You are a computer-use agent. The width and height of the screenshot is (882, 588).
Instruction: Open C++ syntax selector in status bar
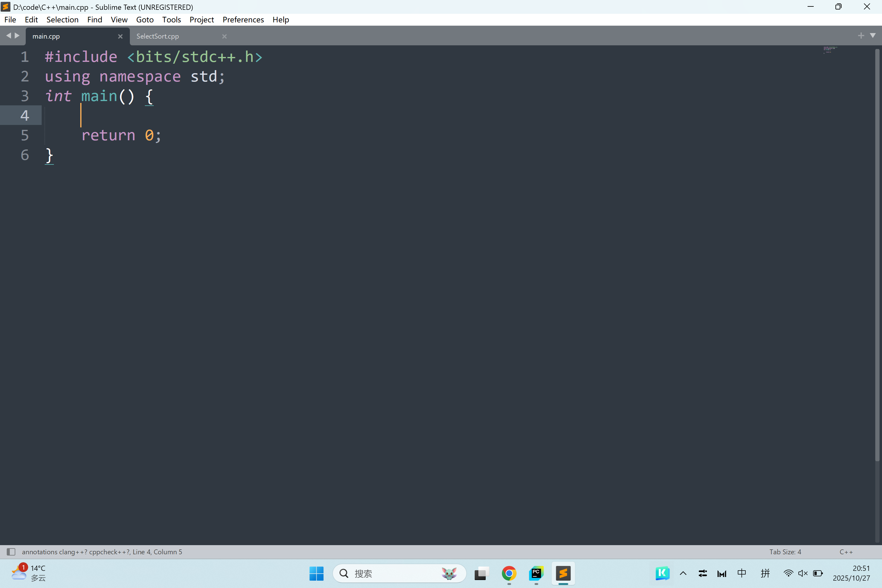pyautogui.click(x=846, y=552)
